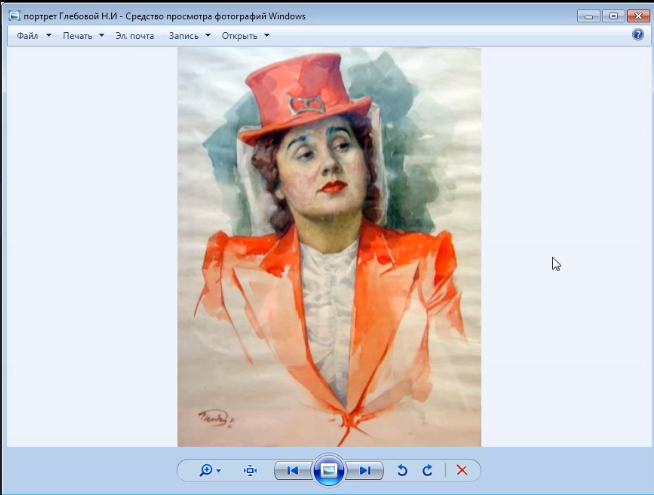Advance to the next photo
Screen dimensions: 654x495
[x=365, y=470]
